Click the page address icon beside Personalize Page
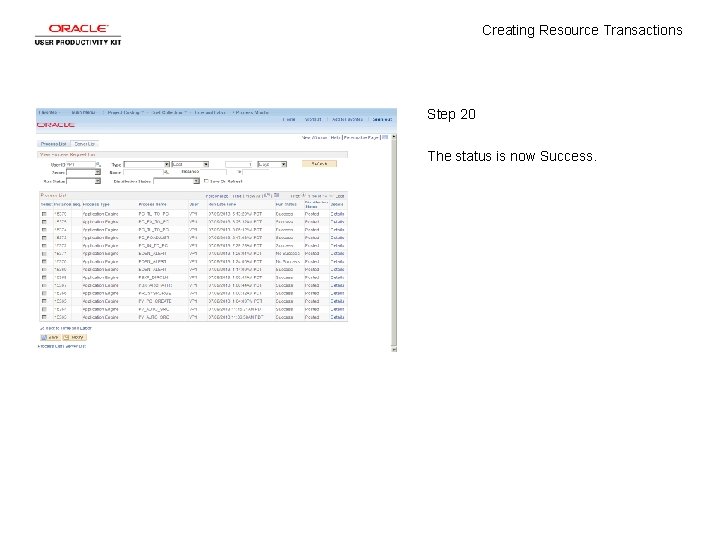Screen dimensions: 720x540 coord(385,137)
